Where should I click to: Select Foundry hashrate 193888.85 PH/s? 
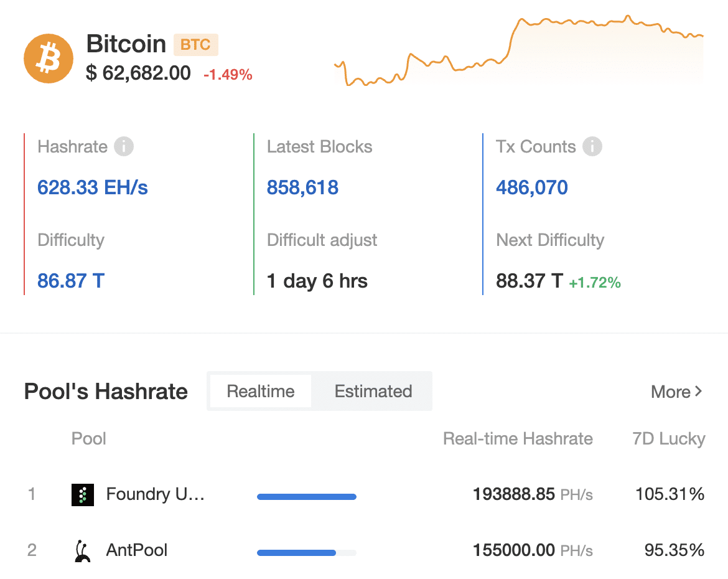pyautogui.click(x=533, y=494)
